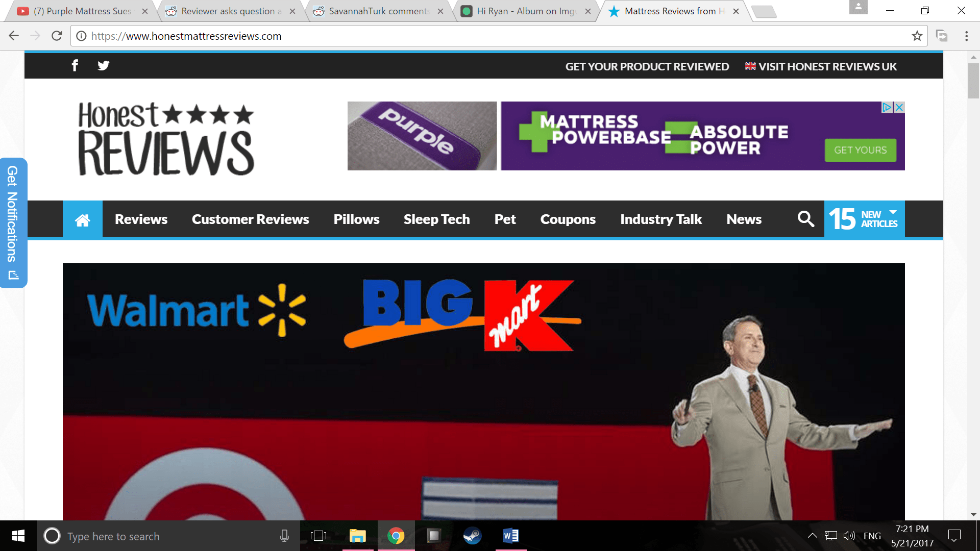Open the Microsoft Word taskbar icon
Image resolution: width=980 pixels, height=551 pixels.
tap(510, 536)
